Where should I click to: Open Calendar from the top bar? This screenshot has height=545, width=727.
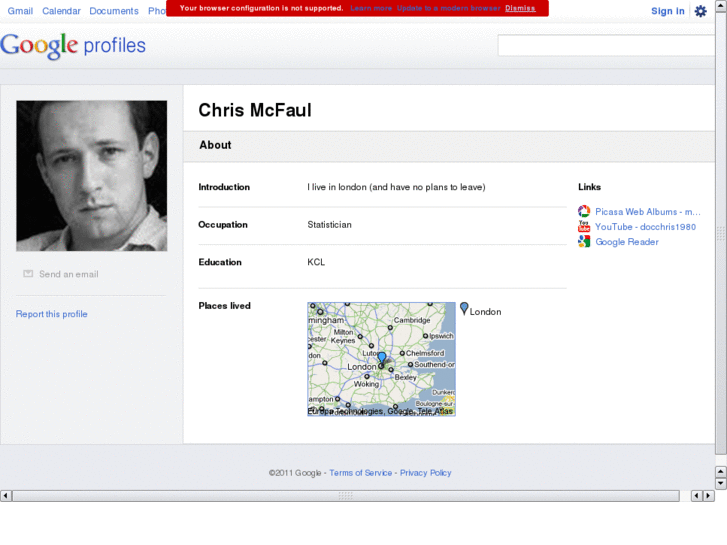pyautogui.click(x=61, y=11)
